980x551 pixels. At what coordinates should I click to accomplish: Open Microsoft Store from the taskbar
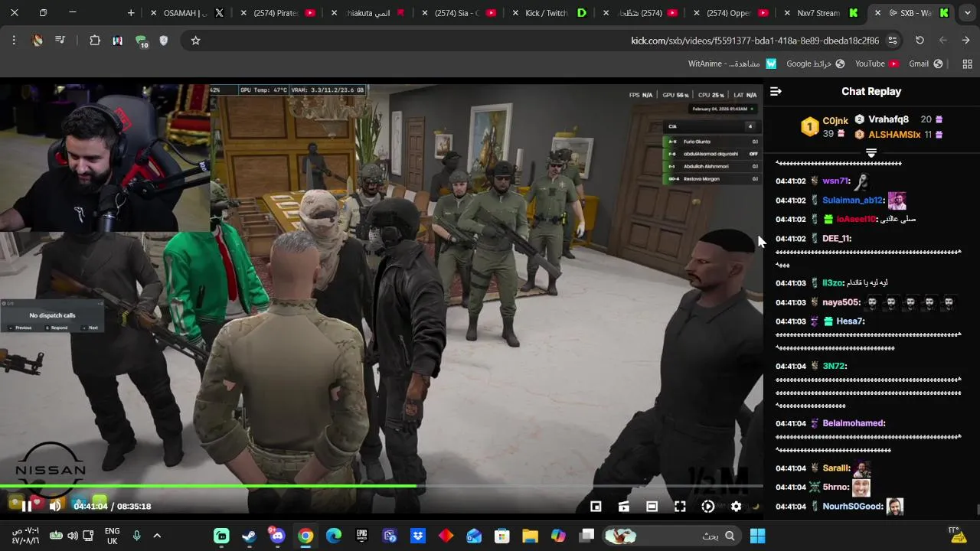click(501, 536)
